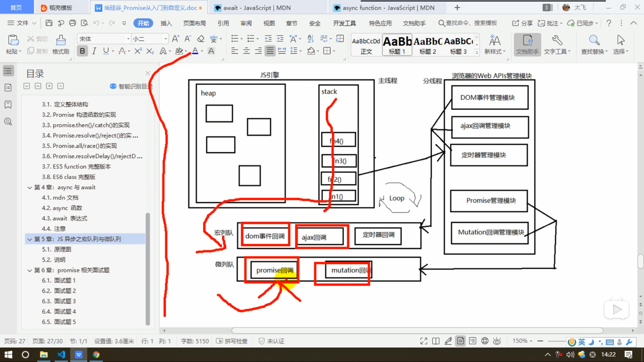Screen dimensions: 644x362
Task: Apply the 标题 2 heading style
Action: tap(428, 45)
